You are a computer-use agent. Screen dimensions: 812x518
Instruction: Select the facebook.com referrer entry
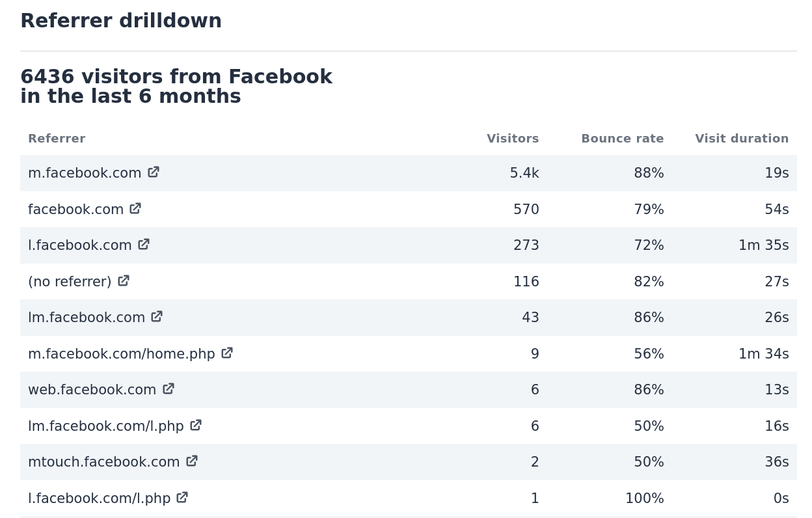coord(75,209)
